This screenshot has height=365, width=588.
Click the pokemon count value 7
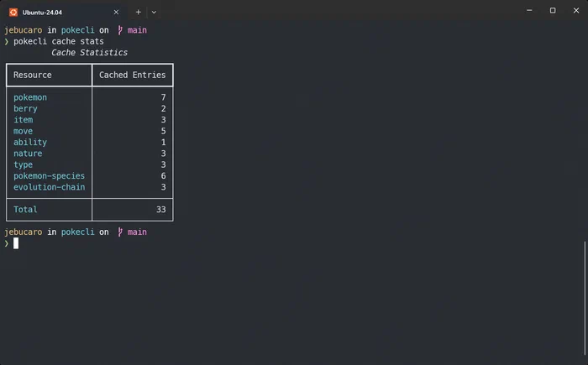(x=163, y=97)
